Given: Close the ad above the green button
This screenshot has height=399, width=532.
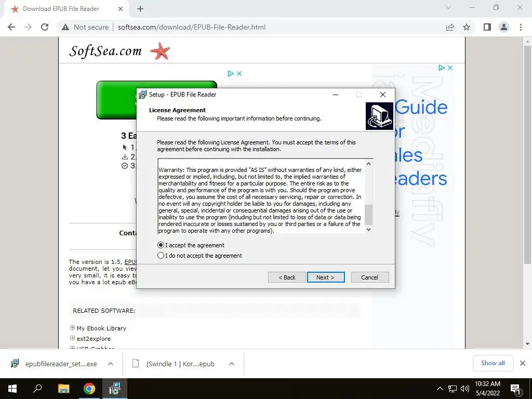Looking at the screenshot, I should [x=239, y=73].
